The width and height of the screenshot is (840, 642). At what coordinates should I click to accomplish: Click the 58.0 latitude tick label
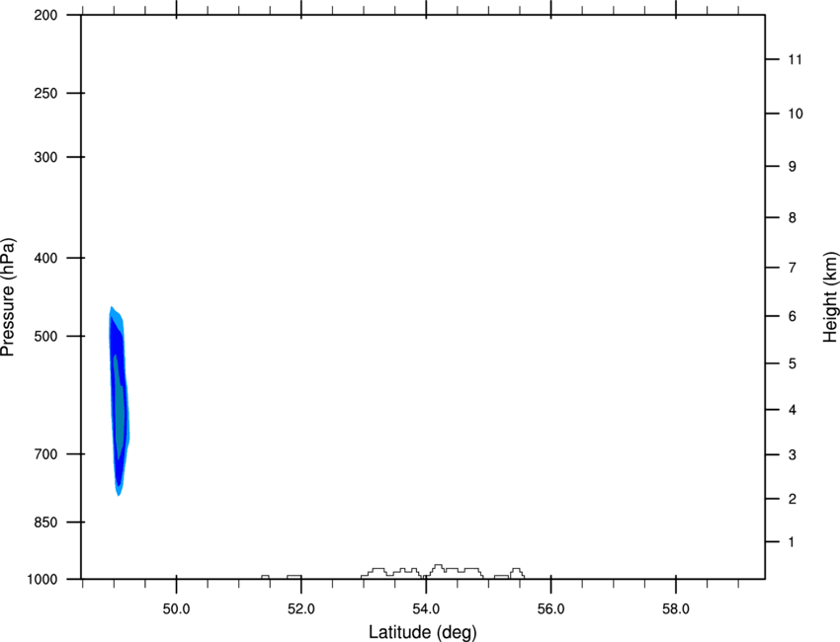tap(676, 609)
